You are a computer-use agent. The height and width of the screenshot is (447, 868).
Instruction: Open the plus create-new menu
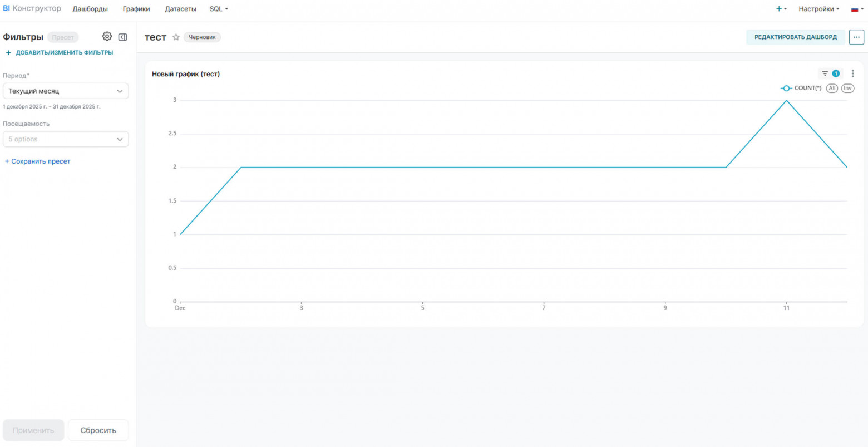(x=781, y=9)
